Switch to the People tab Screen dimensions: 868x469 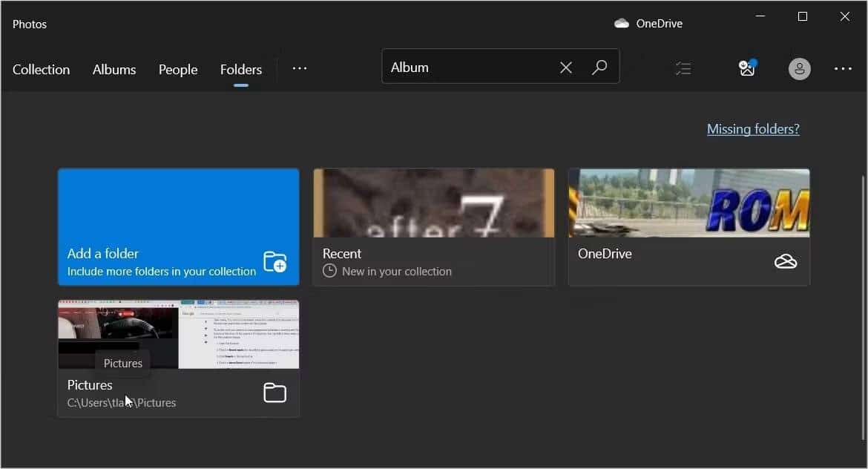(177, 69)
